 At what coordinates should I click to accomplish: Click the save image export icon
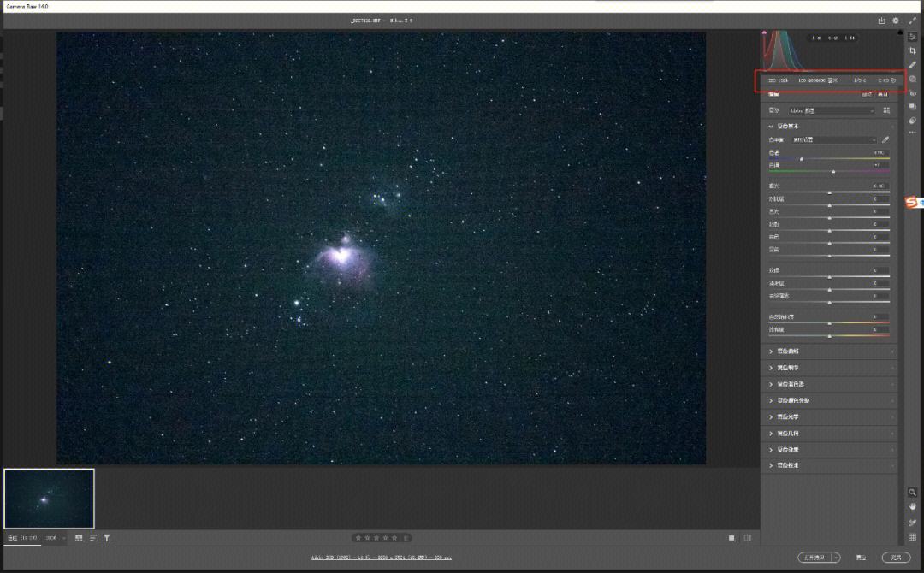881,21
